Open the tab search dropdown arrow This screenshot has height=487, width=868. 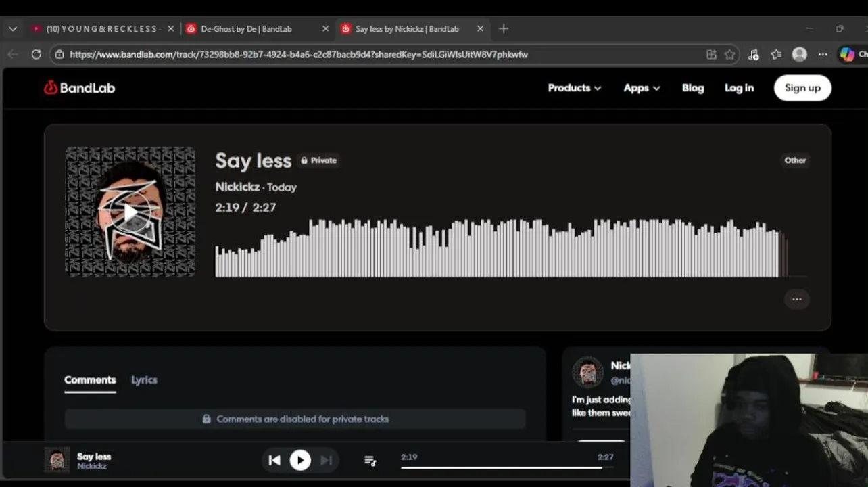coord(12,29)
